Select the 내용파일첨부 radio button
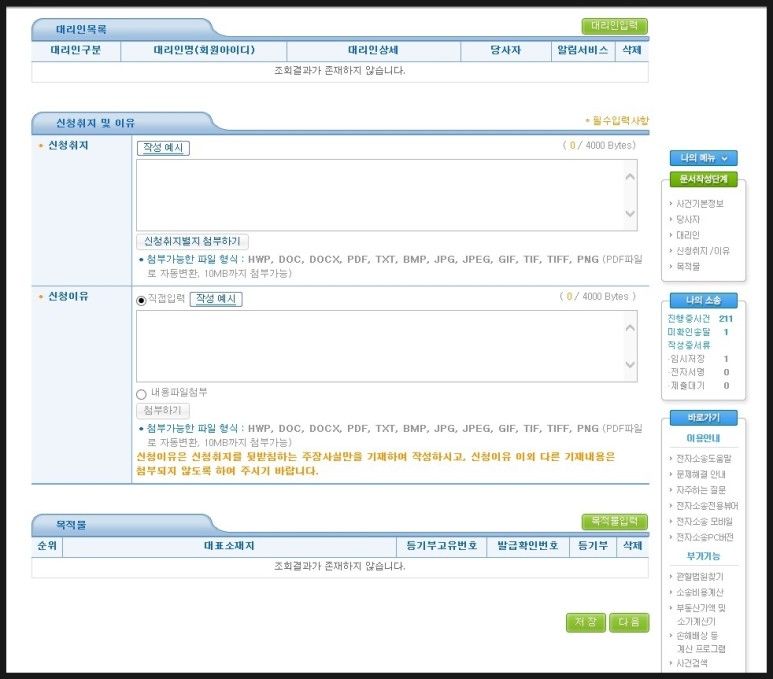Screen dimensions: 773x679 [141, 394]
